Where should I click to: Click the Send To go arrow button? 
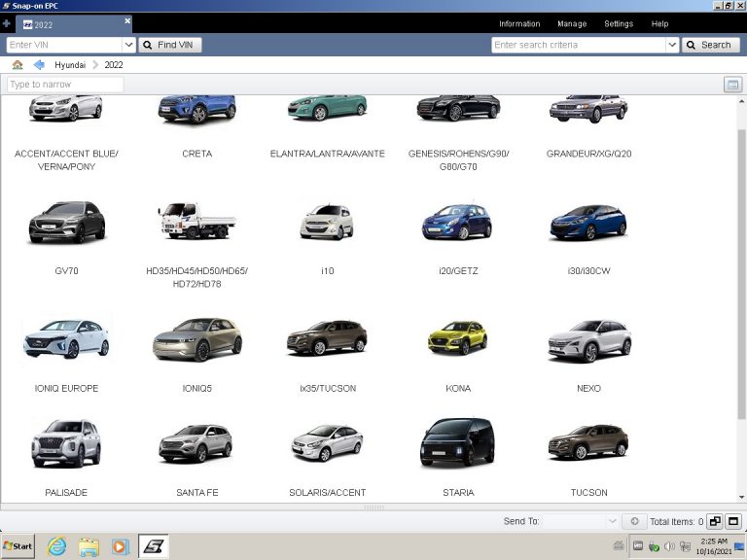click(634, 522)
